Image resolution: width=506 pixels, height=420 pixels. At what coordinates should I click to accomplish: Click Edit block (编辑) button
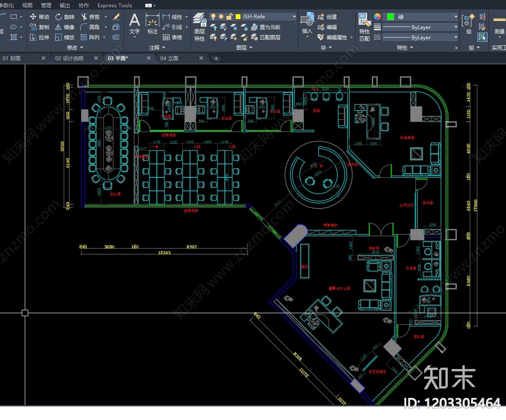coord(327,27)
